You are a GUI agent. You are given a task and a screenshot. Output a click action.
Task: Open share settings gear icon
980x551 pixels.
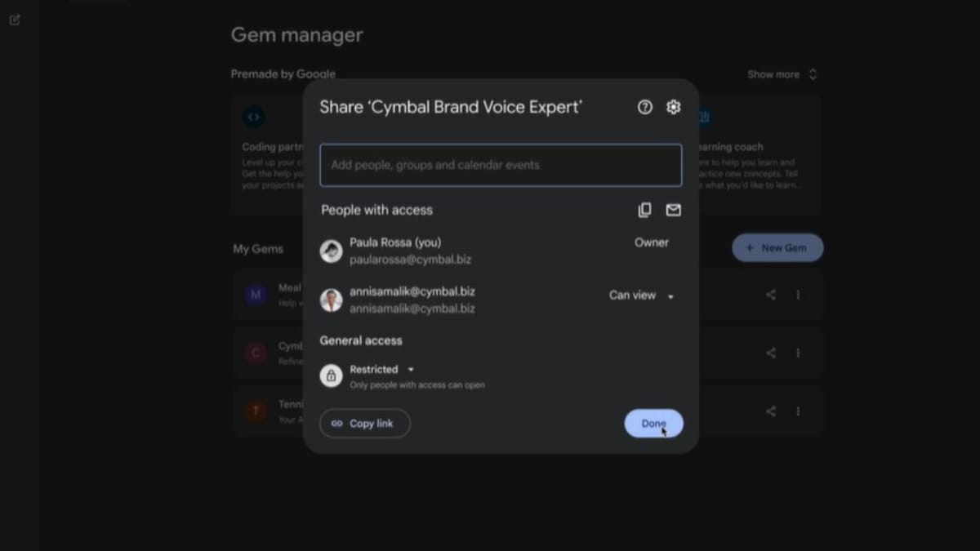[673, 107]
